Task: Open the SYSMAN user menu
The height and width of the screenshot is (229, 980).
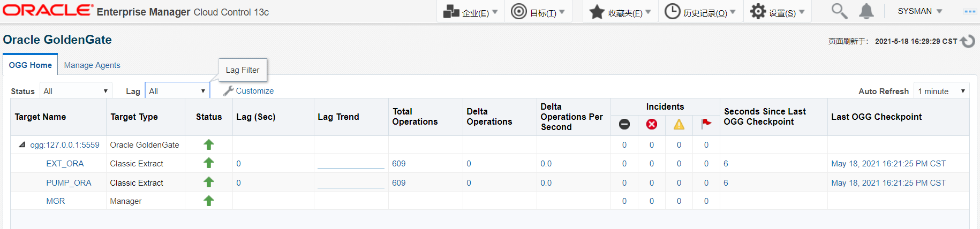Action: click(919, 11)
